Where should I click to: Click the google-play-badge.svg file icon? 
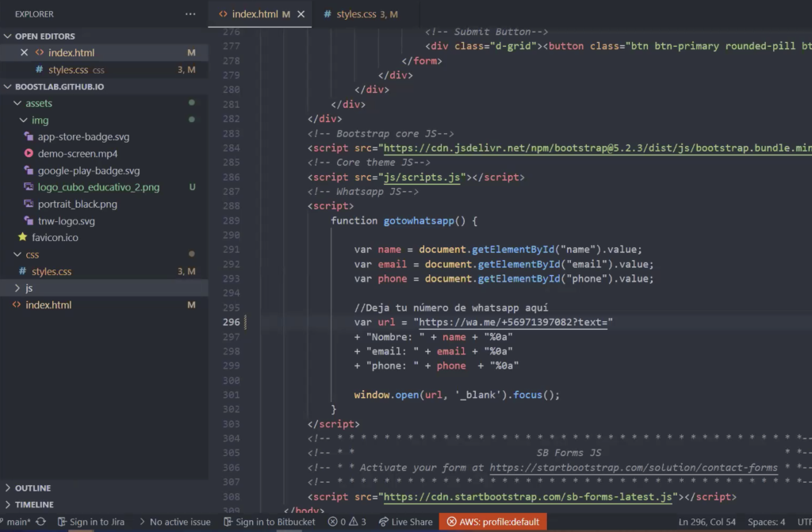pos(29,170)
